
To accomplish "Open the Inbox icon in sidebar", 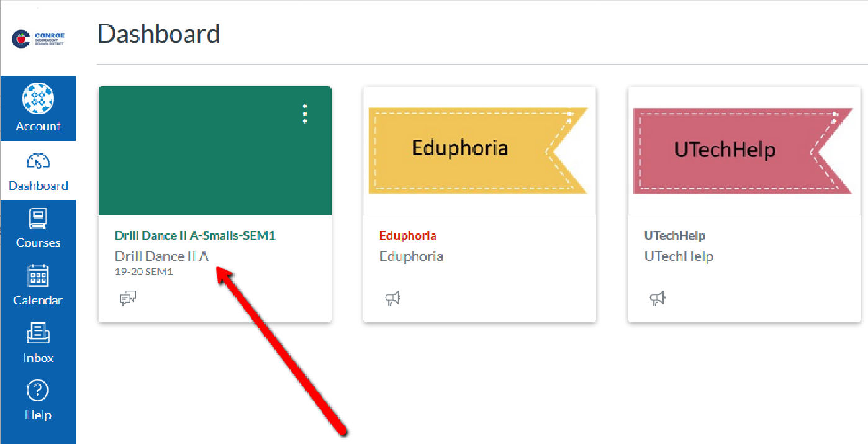I will [x=38, y=333].
